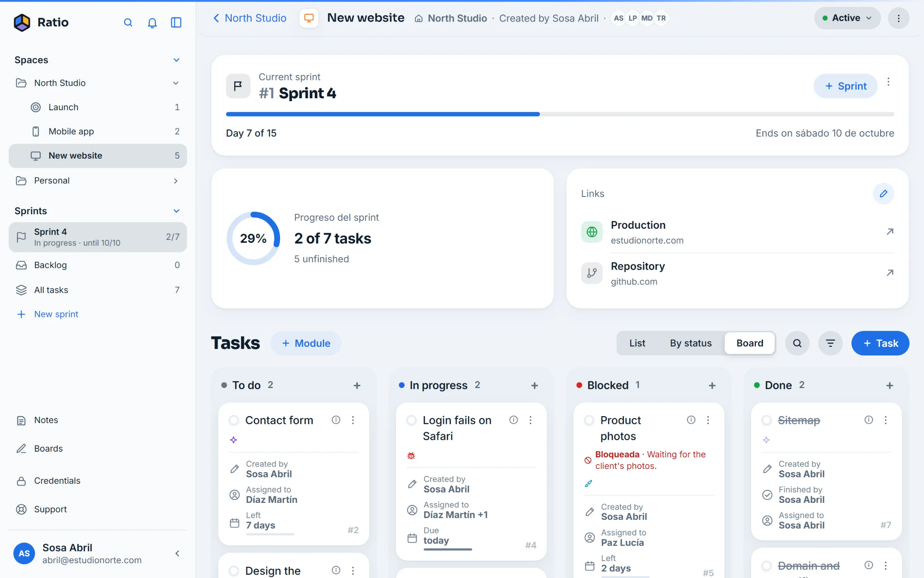Open the Production link arrow
924x578 pixels.
coord(890,232)
